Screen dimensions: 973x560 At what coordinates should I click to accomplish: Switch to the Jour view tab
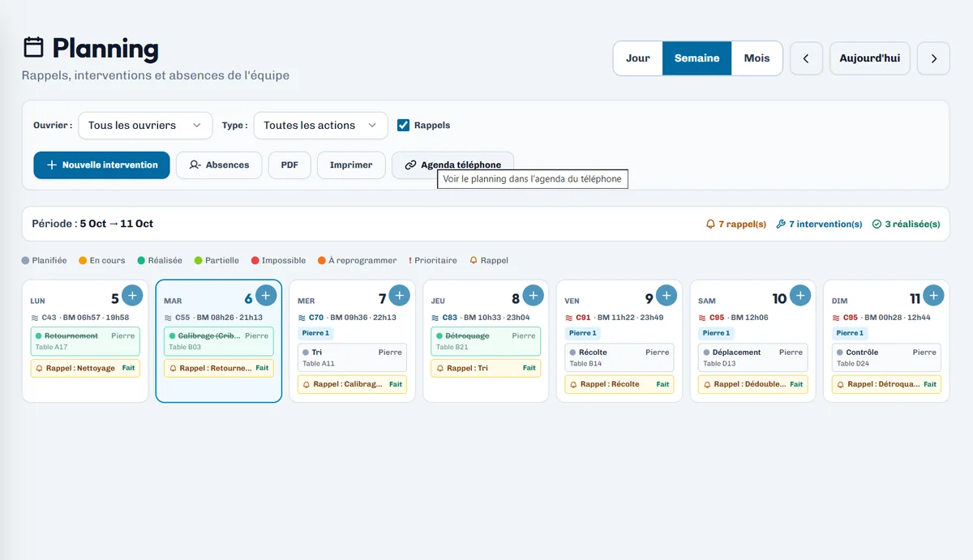(x=638, y=58)
